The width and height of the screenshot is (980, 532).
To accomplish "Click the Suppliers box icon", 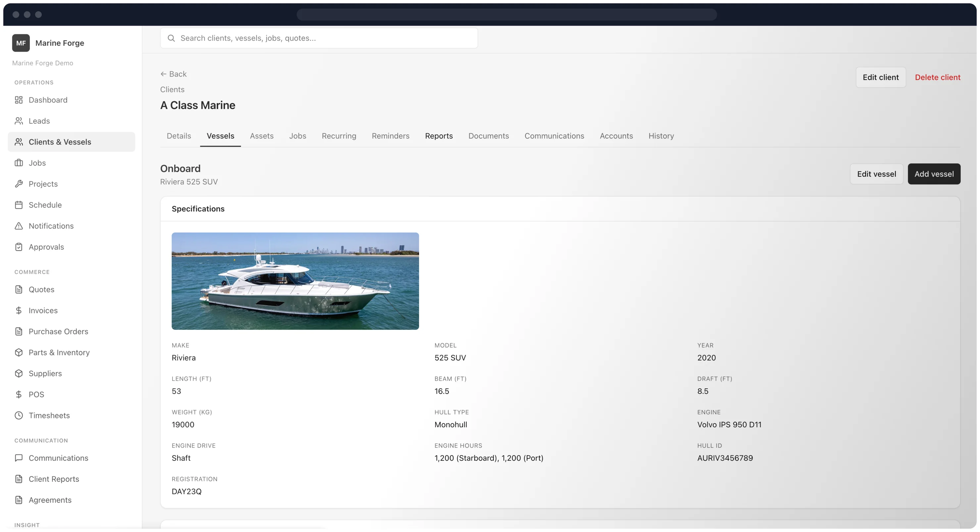I will click(x=19, y=373).
